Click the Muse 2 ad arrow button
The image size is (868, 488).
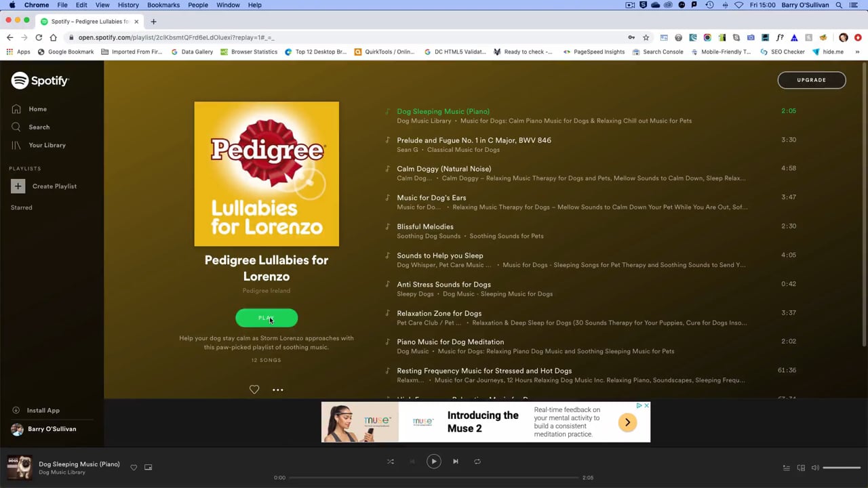[x=627, y=423]
